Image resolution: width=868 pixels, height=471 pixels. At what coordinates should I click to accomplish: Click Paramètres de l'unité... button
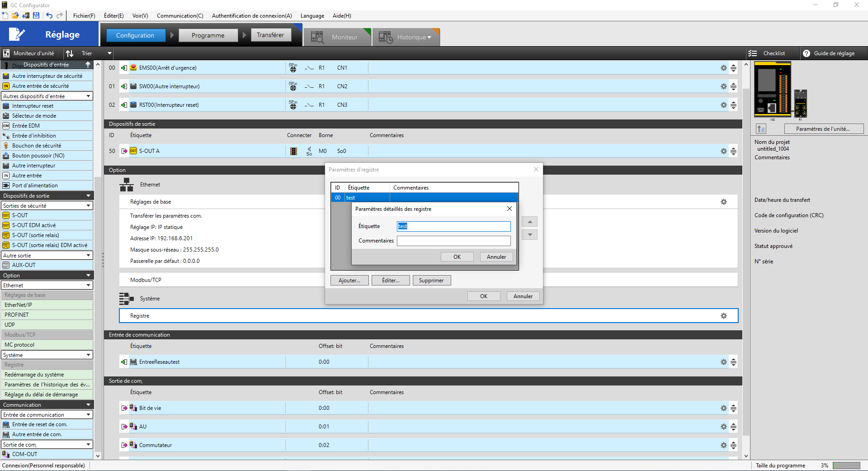[823, 129]
